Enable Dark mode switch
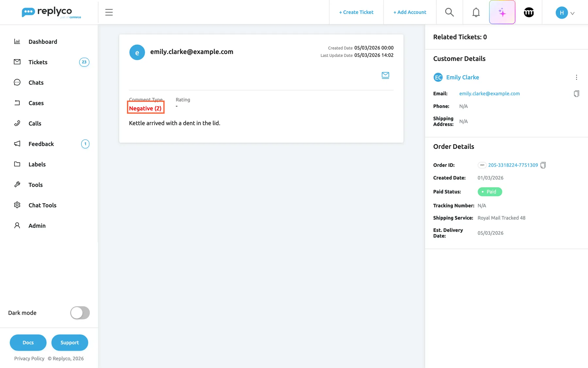588x368 pixels. [80, 313]
